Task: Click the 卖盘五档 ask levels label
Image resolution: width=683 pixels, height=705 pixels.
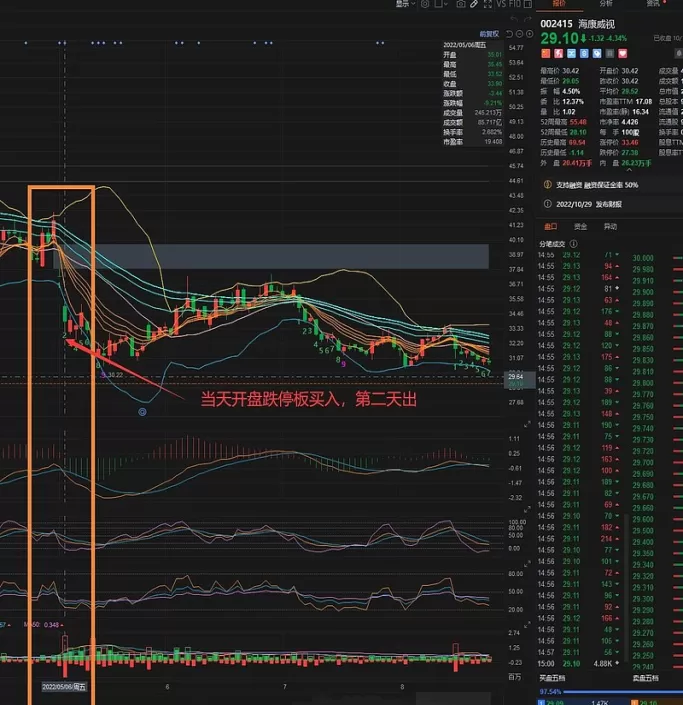Action: click(x=645, y=678)
